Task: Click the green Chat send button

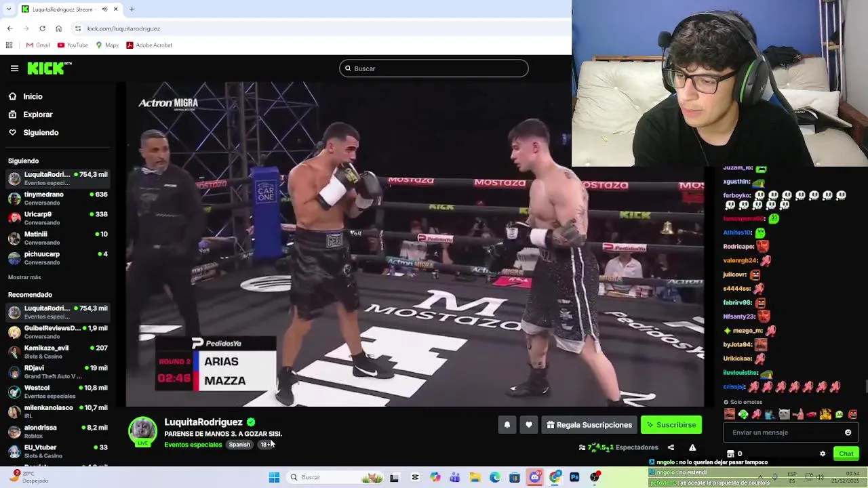Action: click(x=846, y=453)
